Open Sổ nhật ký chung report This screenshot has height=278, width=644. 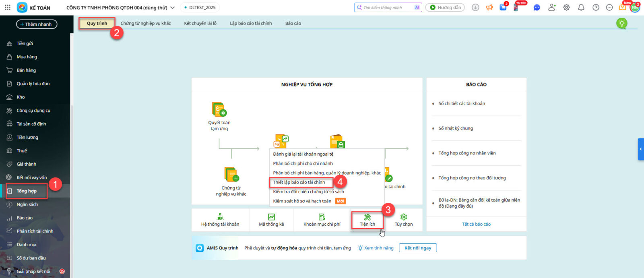point(456,128)
